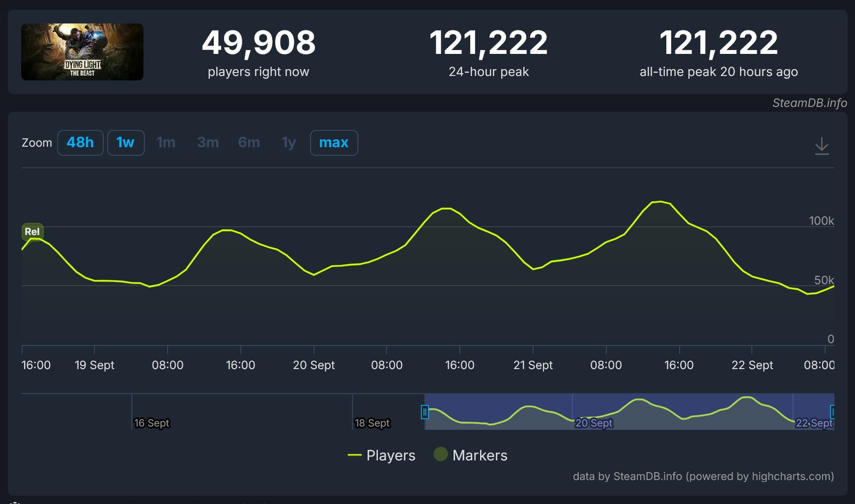Click the left navigator range handle

coord(425,412)
